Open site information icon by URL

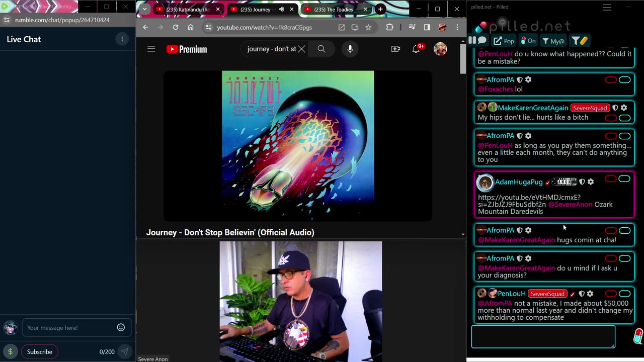(209, 27)
